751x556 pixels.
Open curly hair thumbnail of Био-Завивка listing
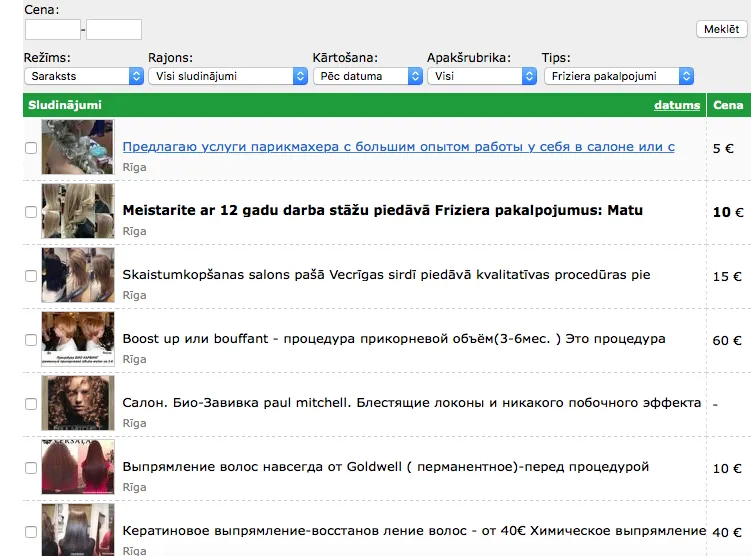[x=78, y=403]
